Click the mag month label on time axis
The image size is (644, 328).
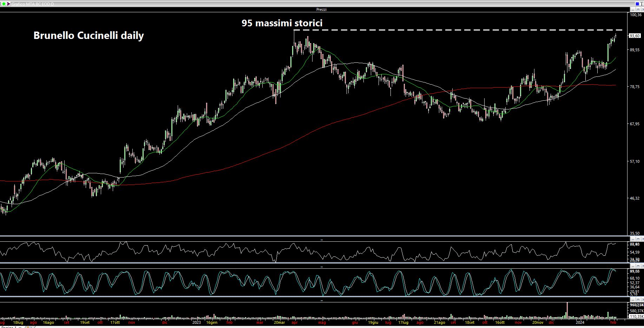pos(322,322)
